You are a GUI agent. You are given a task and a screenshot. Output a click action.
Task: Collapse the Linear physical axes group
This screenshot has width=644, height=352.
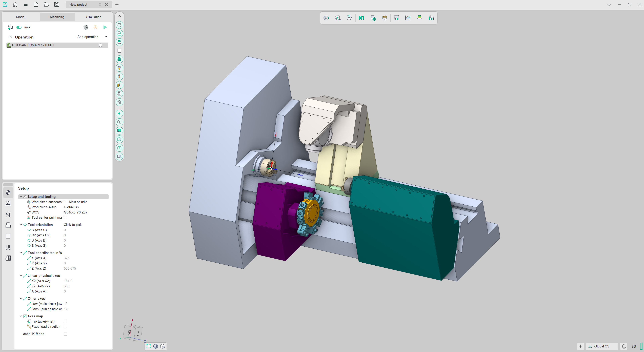(x=21, y=276)
